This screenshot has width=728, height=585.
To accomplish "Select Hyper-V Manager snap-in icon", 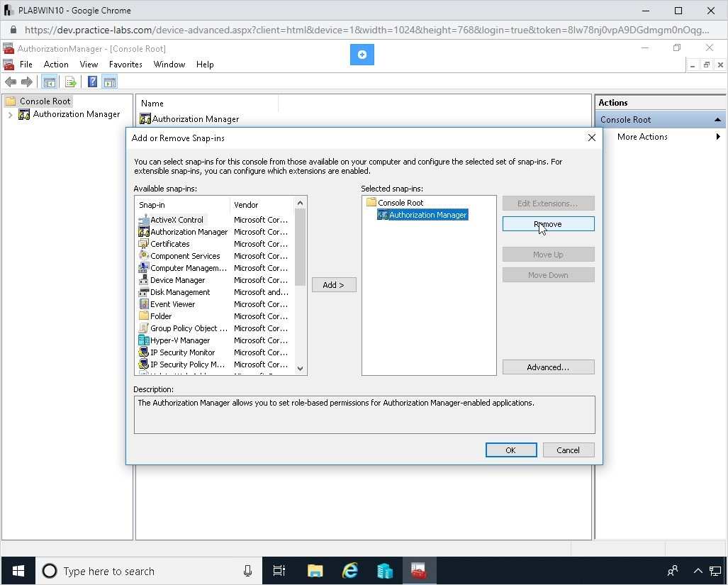I will coord(144,340).
